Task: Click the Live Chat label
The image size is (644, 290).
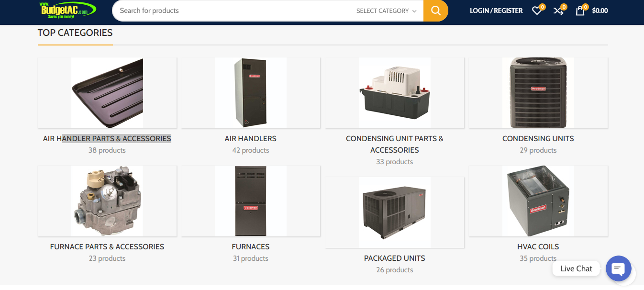Action: [577, 268]
